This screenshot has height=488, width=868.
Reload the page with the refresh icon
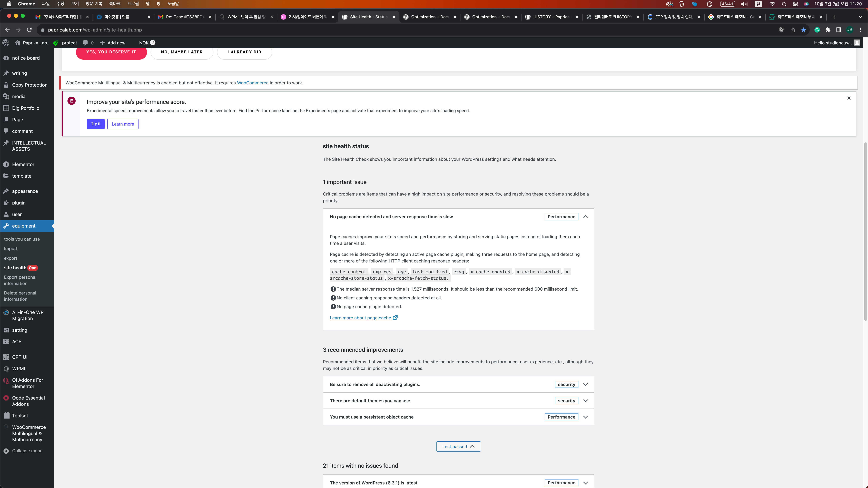pos(29,30)
